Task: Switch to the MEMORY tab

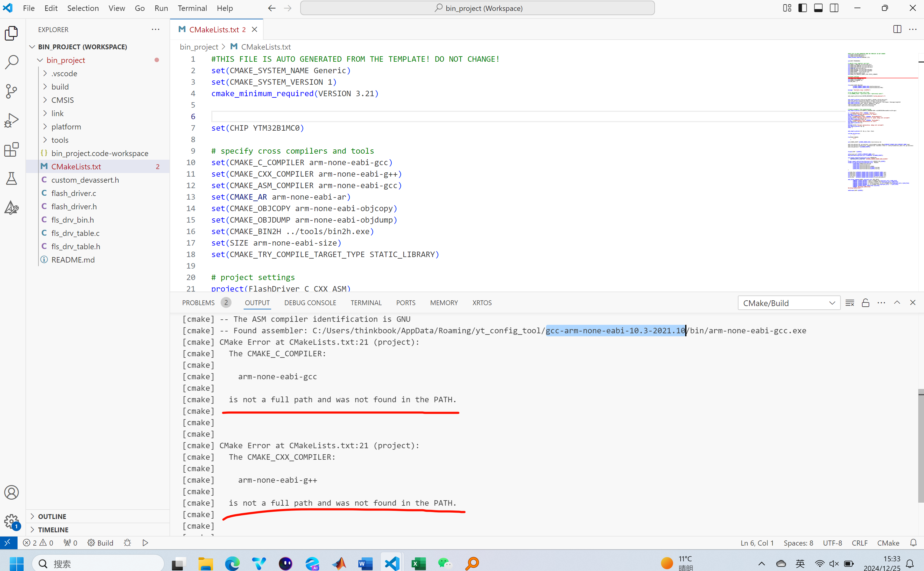Action: click(x=444, y=303)
